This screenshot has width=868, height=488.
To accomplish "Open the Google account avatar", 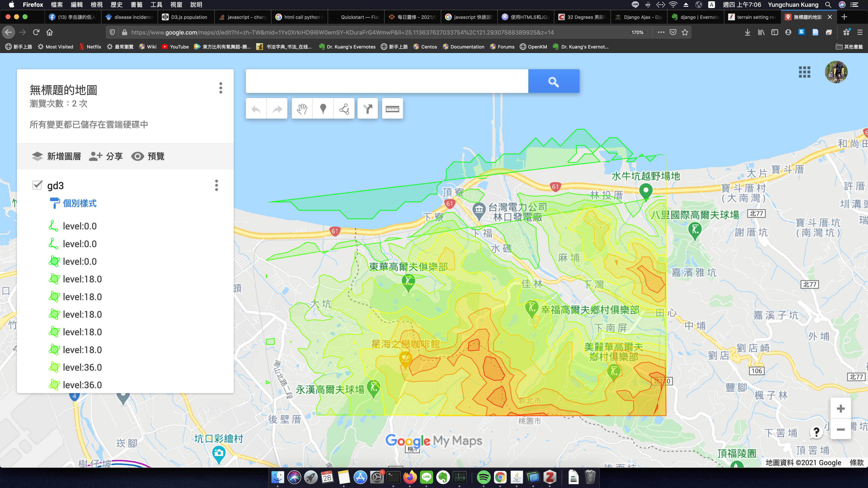I will [x=836, y=72].
